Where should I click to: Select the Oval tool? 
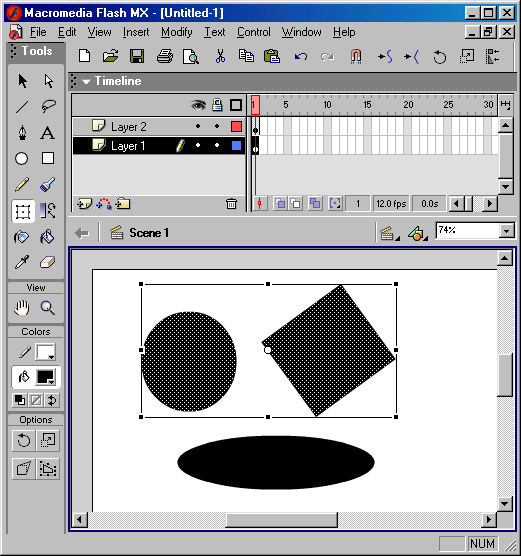[x=22, y=159]
